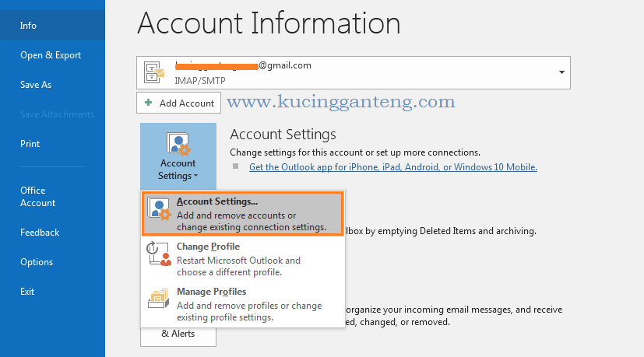Go to Open & Export
Image resolution: width=644 pixels, height=357 pixels.
51,55
